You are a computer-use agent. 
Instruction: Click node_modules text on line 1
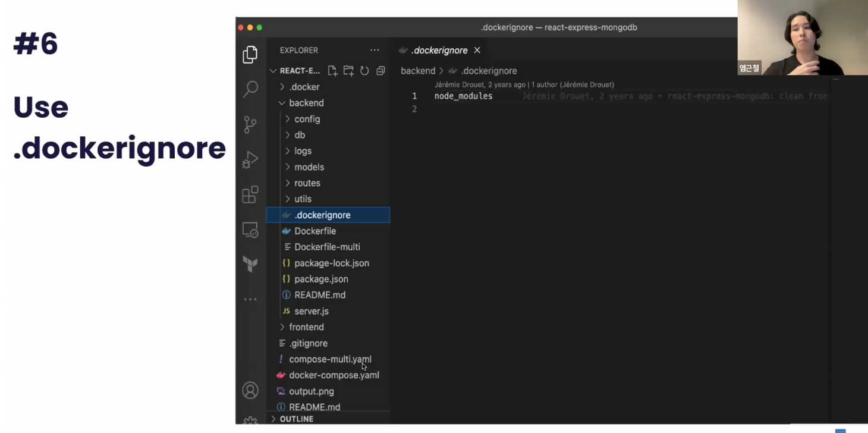click(463, 96)
